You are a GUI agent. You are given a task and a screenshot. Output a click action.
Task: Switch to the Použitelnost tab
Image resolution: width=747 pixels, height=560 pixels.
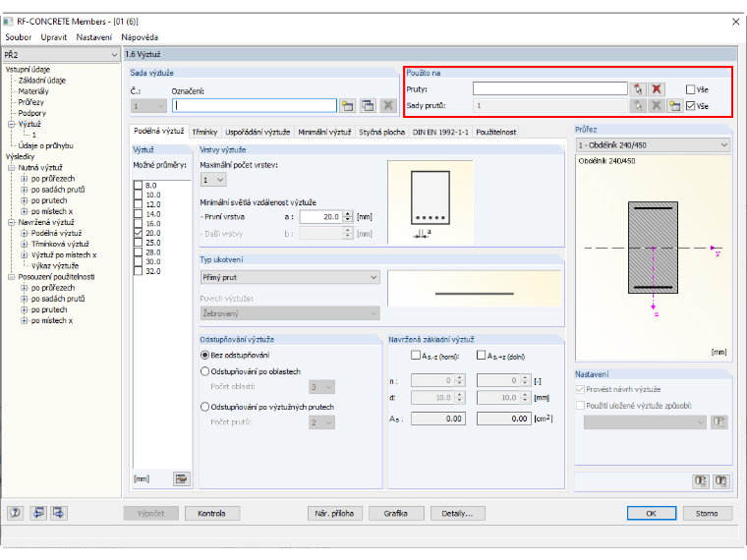click(496, 132)
